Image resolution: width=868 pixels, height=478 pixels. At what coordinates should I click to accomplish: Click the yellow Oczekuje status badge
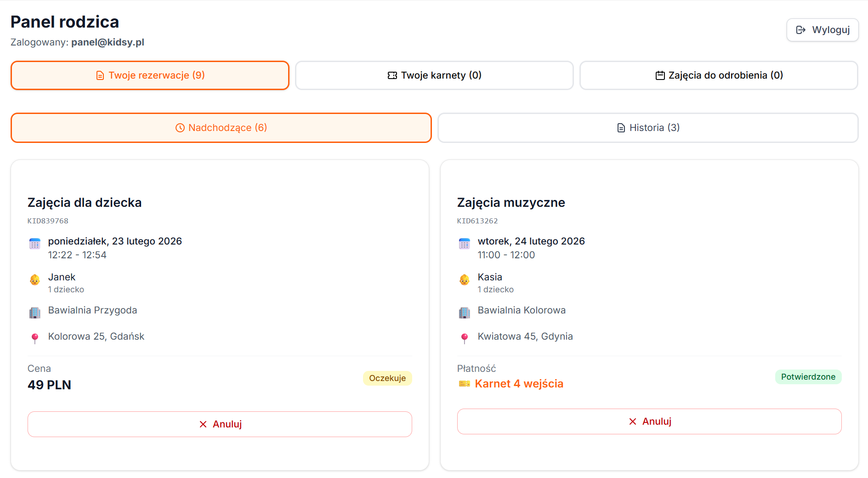[x=387, y=378]
